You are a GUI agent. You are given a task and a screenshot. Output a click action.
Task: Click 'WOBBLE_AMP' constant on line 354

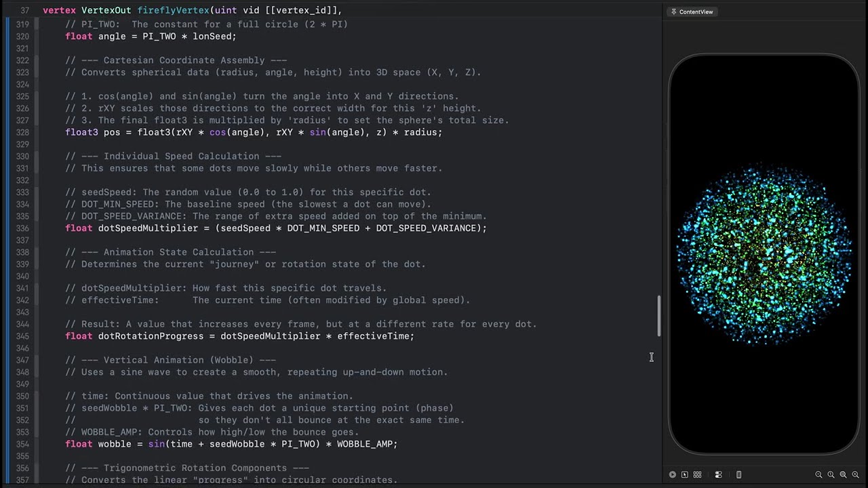pos(365,444)
